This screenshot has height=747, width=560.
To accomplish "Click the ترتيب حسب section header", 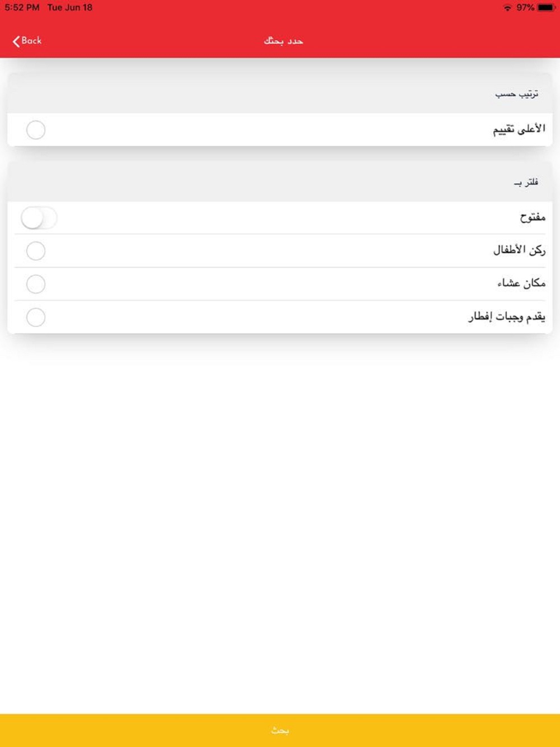I will coord(516,94).
